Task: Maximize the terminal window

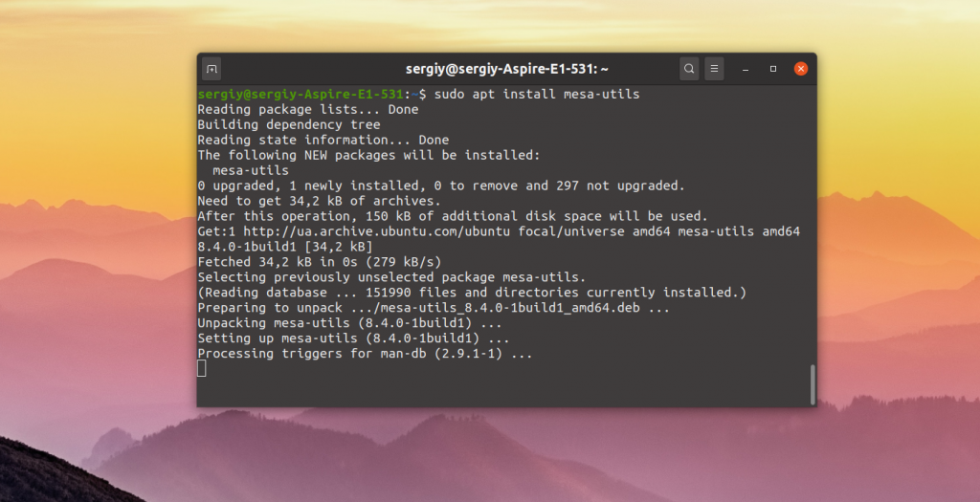Action: click(773, 69)
